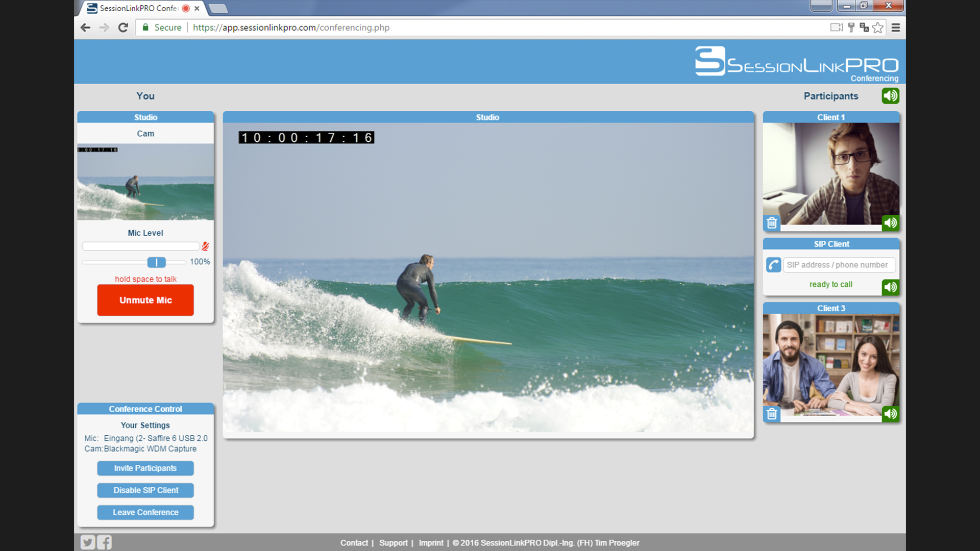Open Twitter via the footer icon
This screenshot has width=980, height=551.
(x=87, y=542)
